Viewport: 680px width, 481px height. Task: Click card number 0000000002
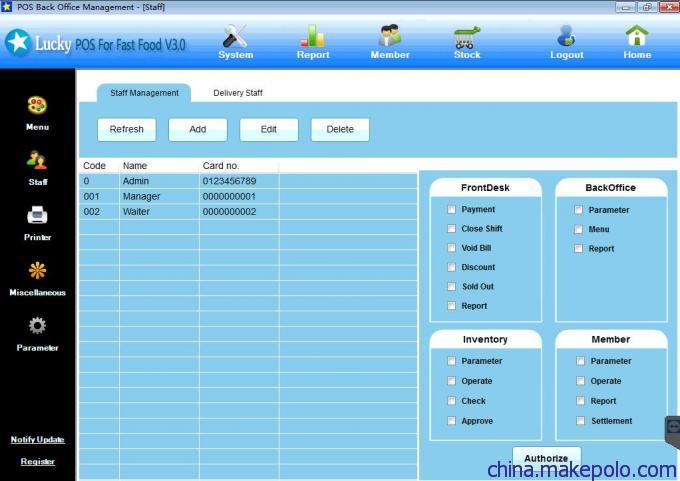[229, 212]
